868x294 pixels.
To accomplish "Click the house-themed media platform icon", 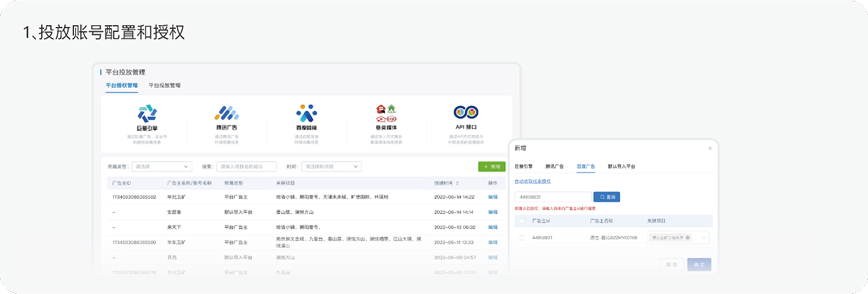I will coord(386,114).
